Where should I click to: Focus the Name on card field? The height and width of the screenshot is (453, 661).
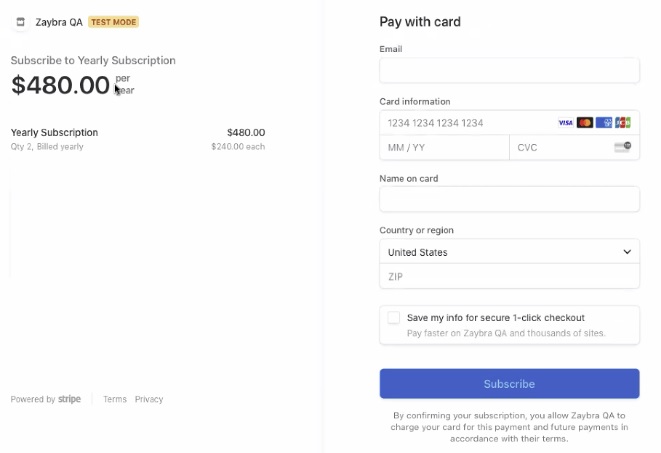[509, 199]
